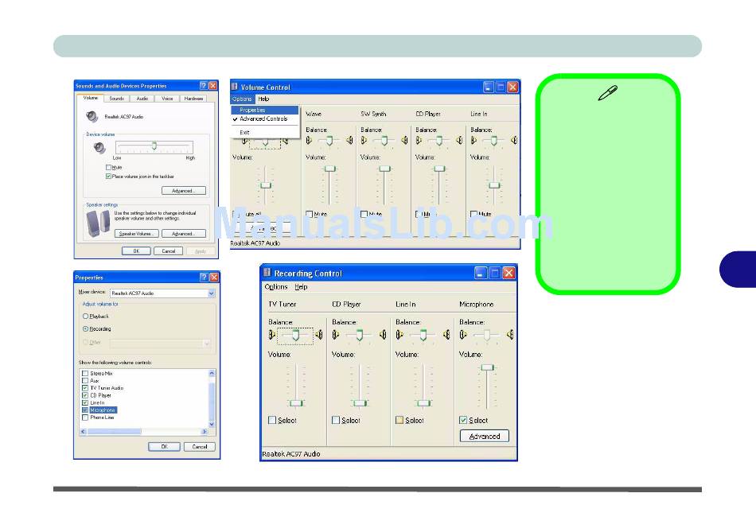Open the Mixer device dropdown
This screenshot has width=756, height=532.
coord(211,293)
